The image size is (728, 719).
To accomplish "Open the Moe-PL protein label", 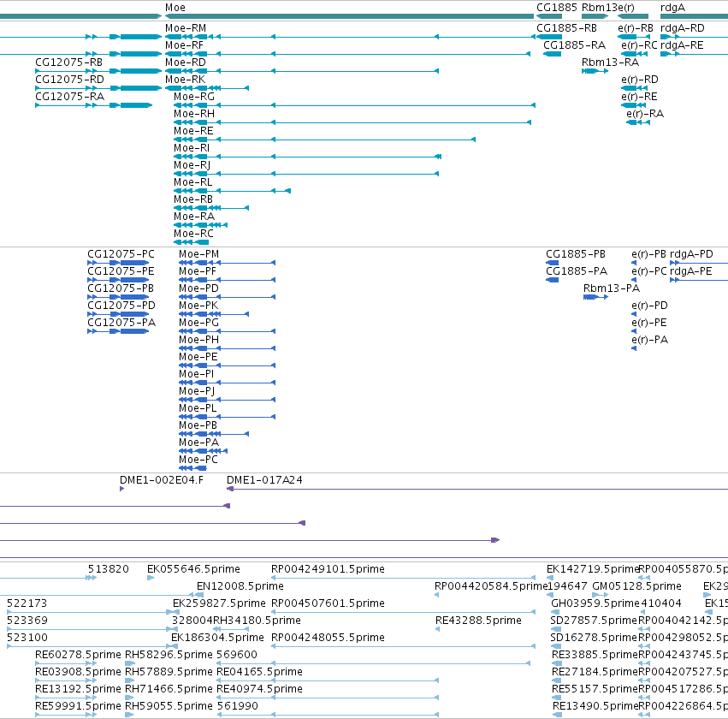I will (198, 408).
